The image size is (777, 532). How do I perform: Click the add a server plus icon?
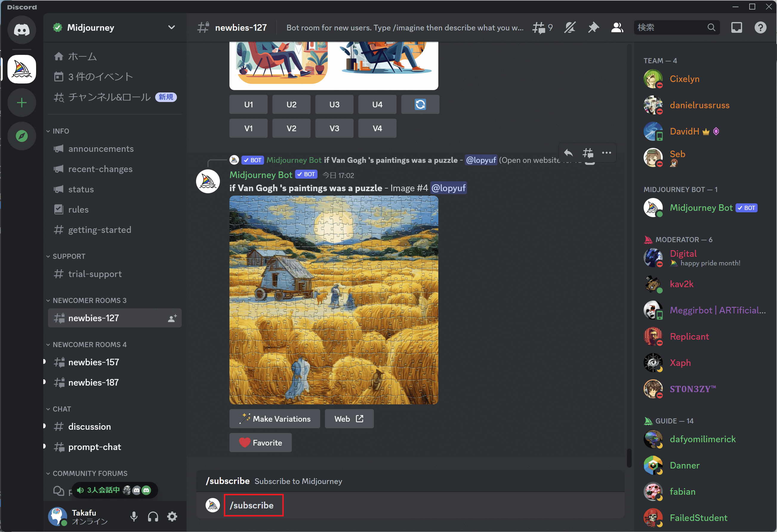pyautogui.click(x=22, y=103)
